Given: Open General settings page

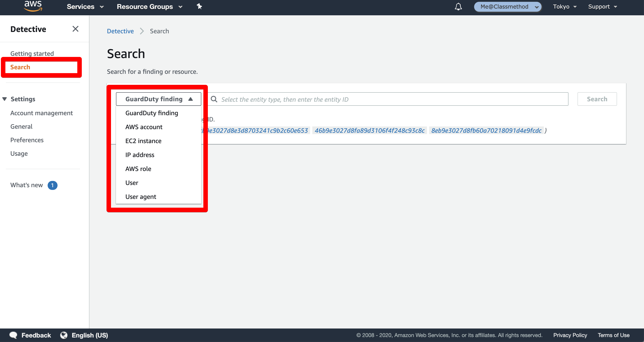Looking at the screenshot, I should click(21, 126).
